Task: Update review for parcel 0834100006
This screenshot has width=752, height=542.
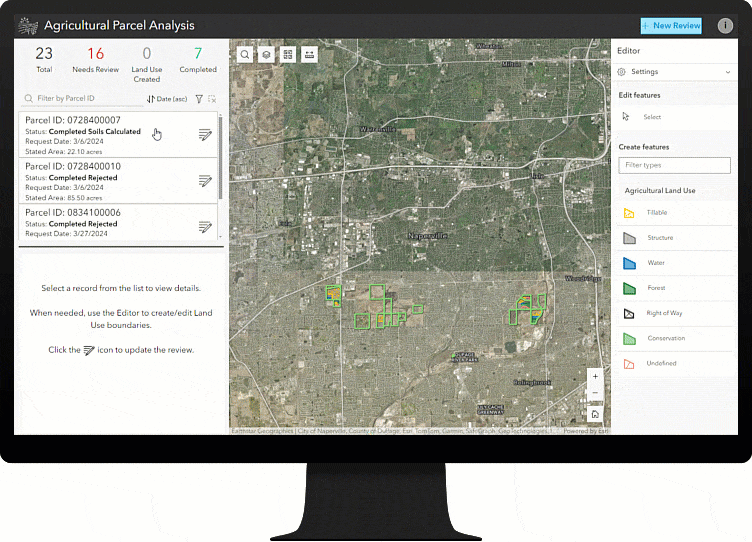Action: coord(205,227)
